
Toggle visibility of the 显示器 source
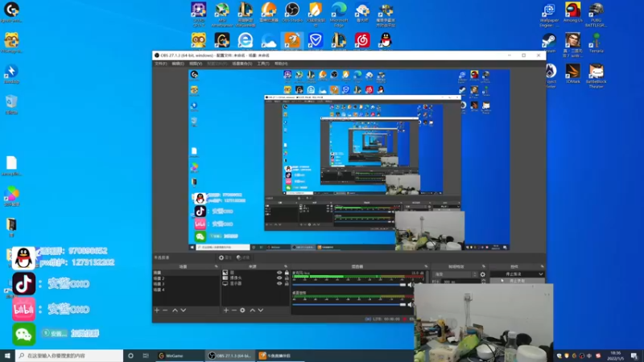click(279, 283)
